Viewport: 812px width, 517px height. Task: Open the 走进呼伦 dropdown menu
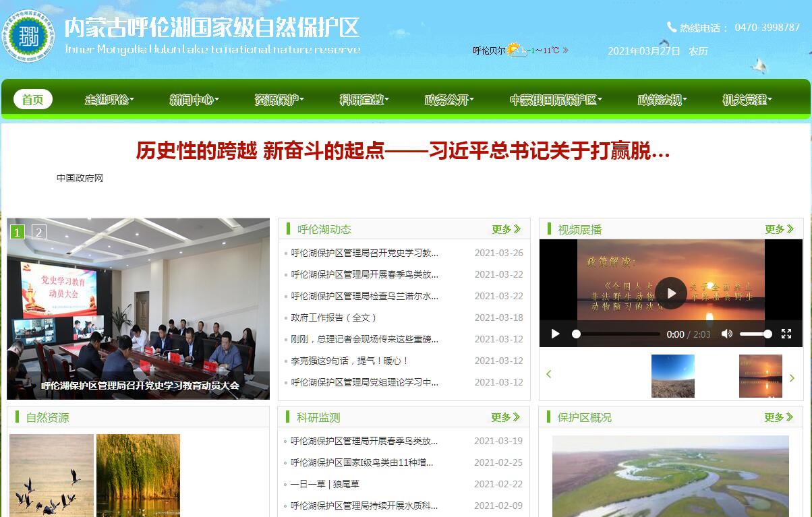[x=109, y=100]
